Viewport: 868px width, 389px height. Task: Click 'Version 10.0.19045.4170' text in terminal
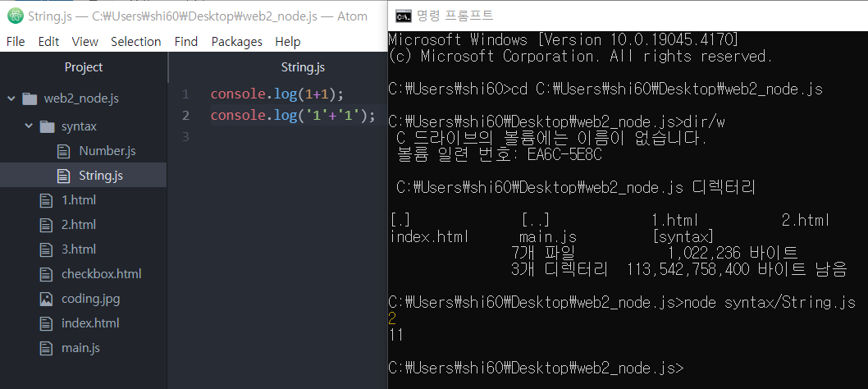pyautogui.click(x=637, y=40)
